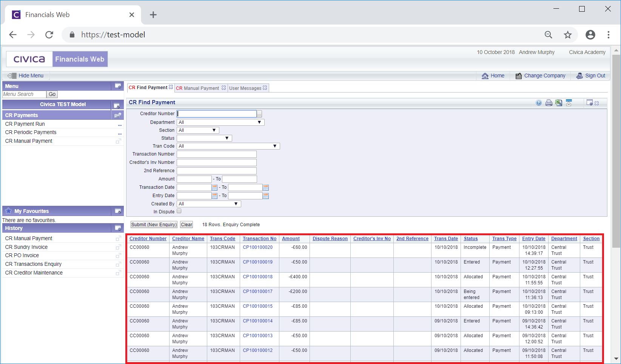Click the scrollbar down arrow

[x=616, y=359]
